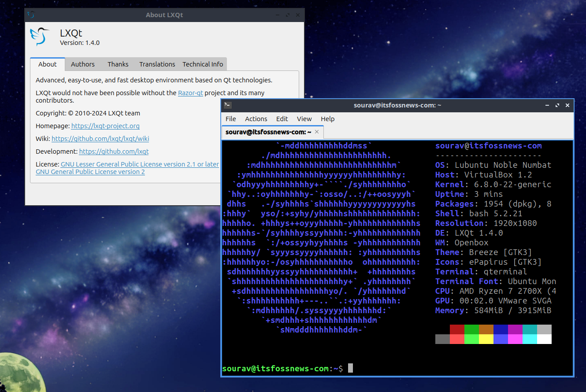Image resolution: width=586 pixels, height=392 pixels.
Task: Open the Thanks tab
Action: point(118,64)
